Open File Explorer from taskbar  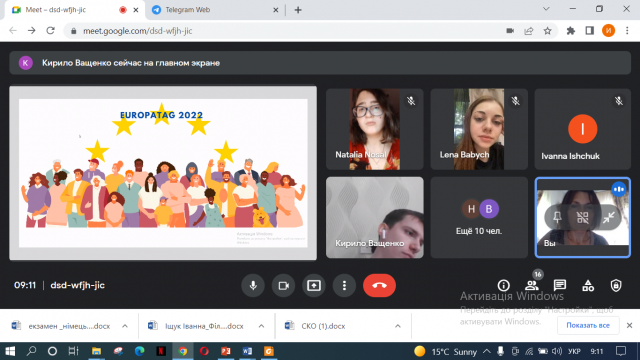coord(96,351)
